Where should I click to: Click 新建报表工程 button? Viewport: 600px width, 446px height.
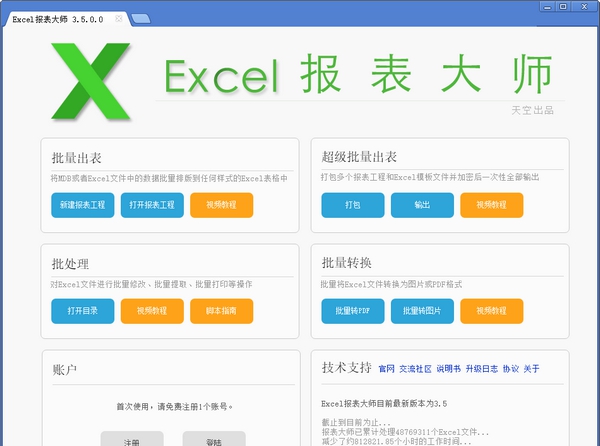click(x=83, y=205)
